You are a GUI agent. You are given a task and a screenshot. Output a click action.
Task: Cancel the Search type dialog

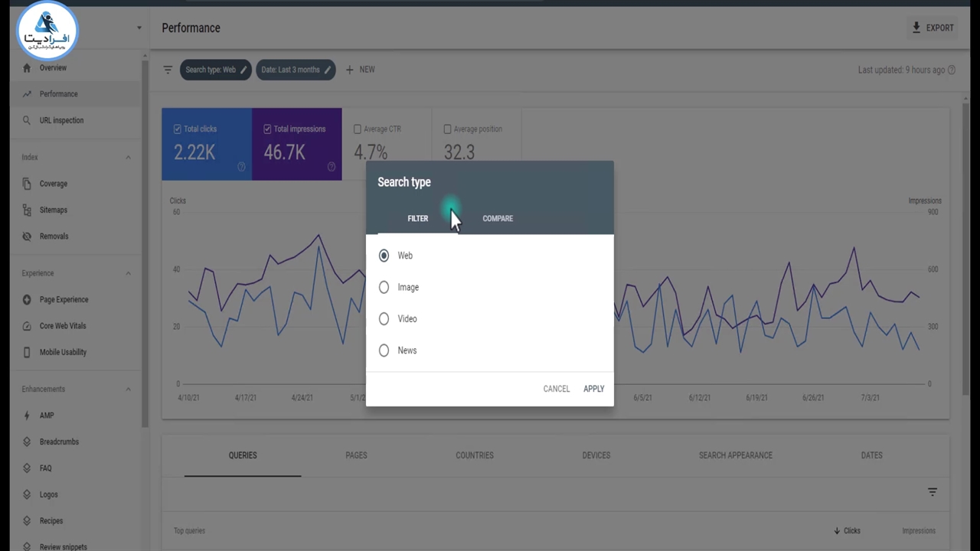pyautogui.click(x=556, y=389)
